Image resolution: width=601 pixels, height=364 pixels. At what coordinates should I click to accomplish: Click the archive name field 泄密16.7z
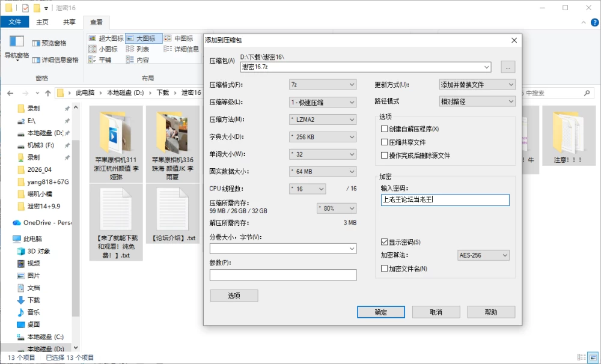pos(365,67)
